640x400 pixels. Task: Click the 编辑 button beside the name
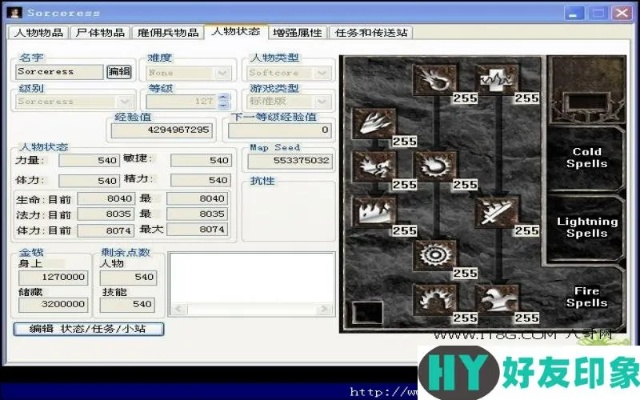(x=119, y=71)
